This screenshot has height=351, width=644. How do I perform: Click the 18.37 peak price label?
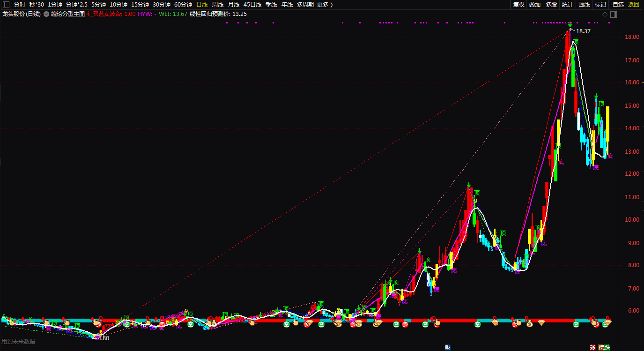583,31
